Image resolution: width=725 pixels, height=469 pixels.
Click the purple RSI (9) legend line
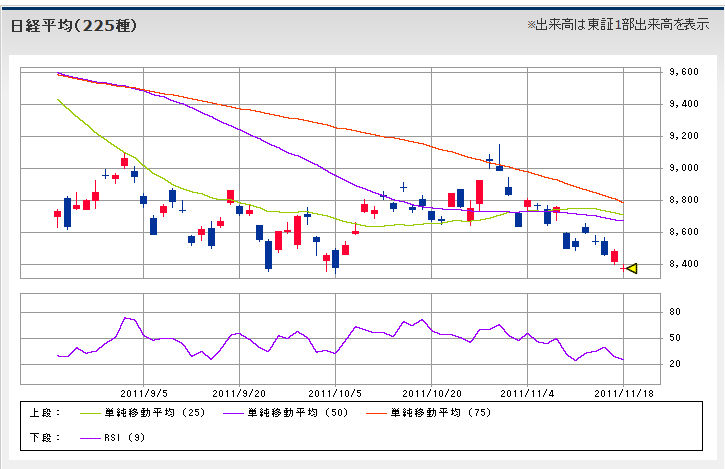click(x=91, y=438)
